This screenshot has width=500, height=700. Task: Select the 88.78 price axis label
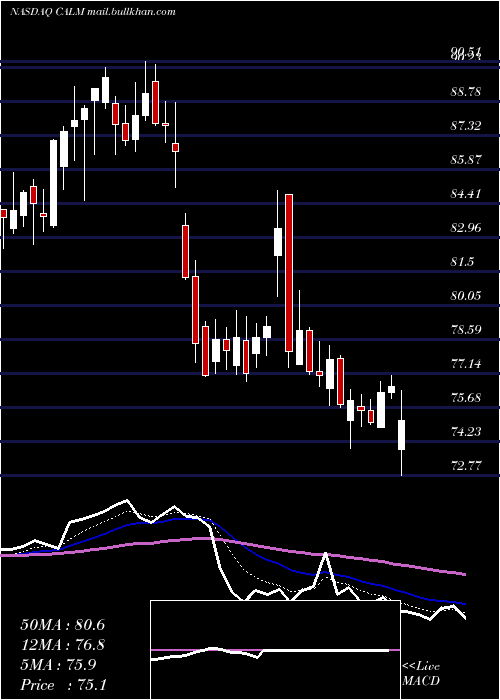(466, 92)
